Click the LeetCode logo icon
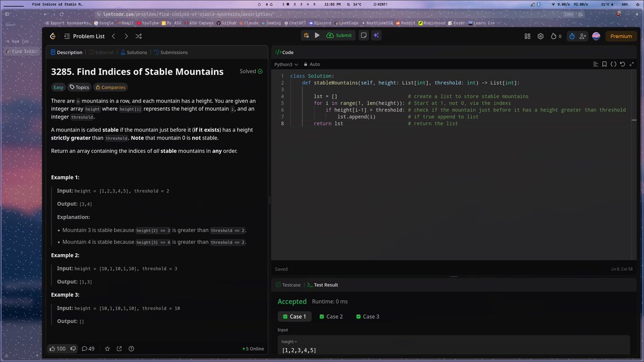Screen dimensions: 644x362 (x=53, y=36)
